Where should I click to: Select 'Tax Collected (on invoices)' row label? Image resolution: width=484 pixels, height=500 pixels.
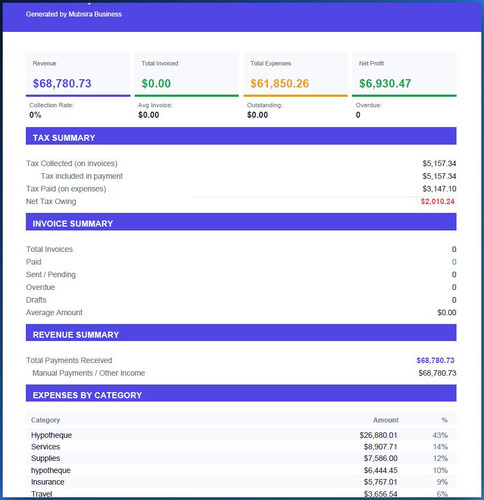(72, 163)
